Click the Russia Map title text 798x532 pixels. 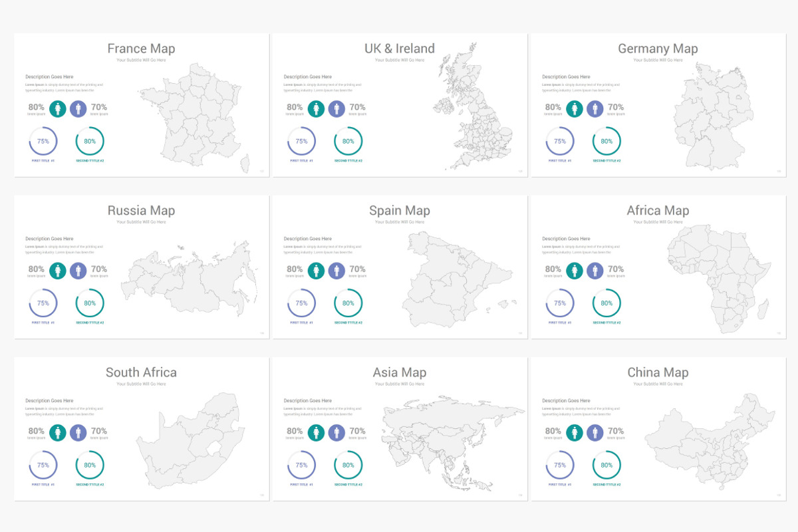coord(141,211)
